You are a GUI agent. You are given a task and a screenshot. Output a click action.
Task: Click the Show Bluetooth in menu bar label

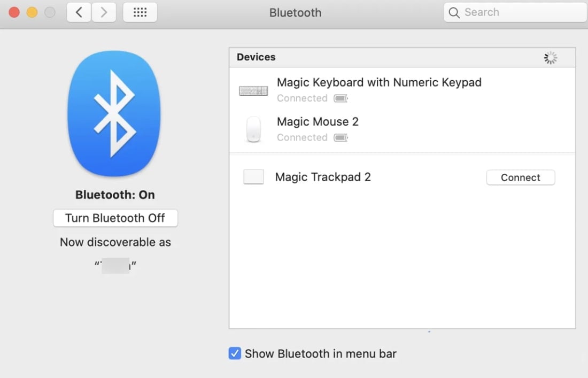(321, 353)
